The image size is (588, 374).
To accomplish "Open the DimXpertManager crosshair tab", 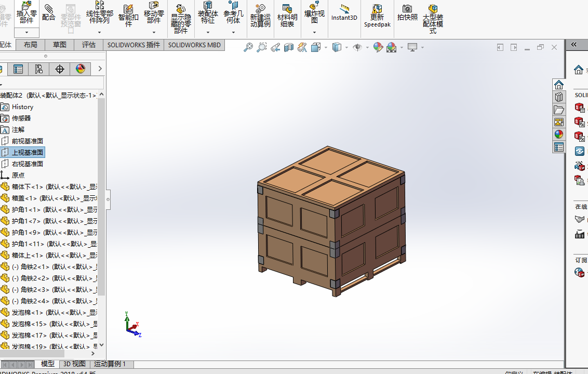I will pyautogui.click(x=60, y=69).
